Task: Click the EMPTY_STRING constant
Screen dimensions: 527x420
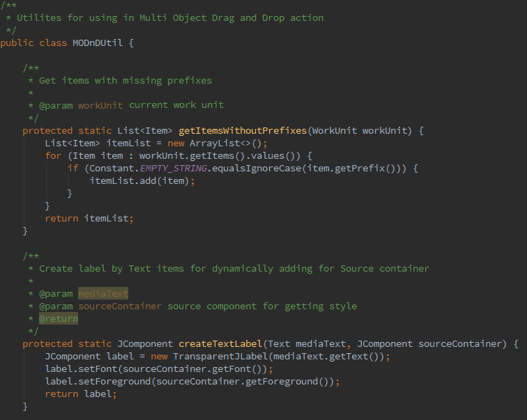Action: pos(174,168)
